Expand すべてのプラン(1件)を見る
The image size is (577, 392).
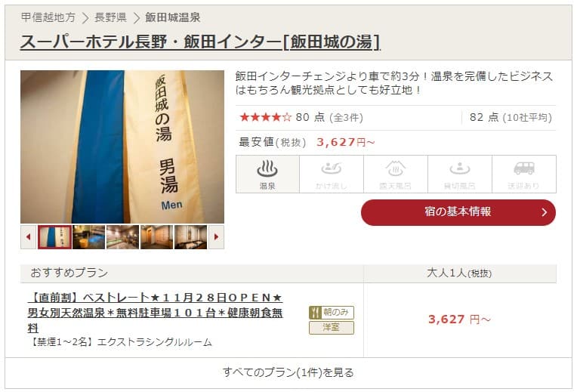[x=288, y=372]
